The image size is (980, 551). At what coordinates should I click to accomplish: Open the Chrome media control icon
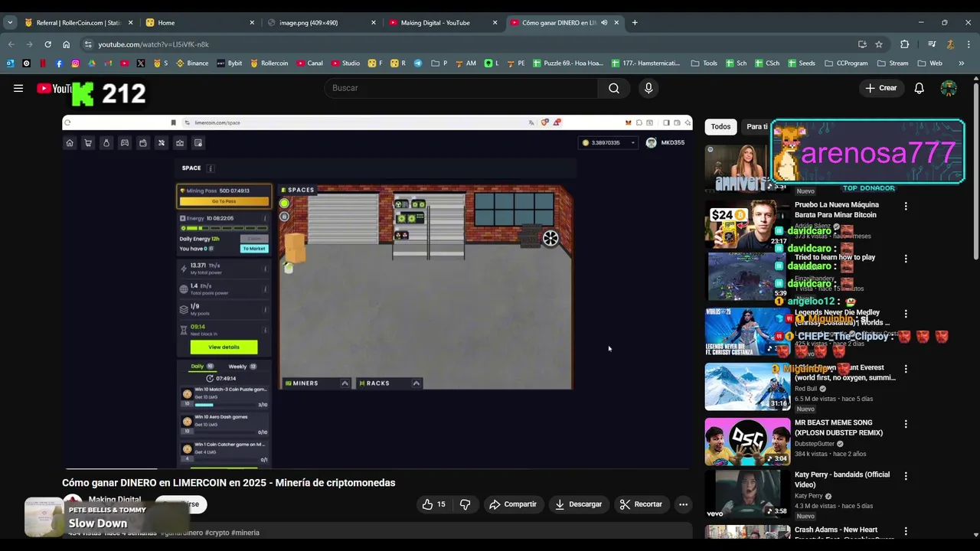932,44
